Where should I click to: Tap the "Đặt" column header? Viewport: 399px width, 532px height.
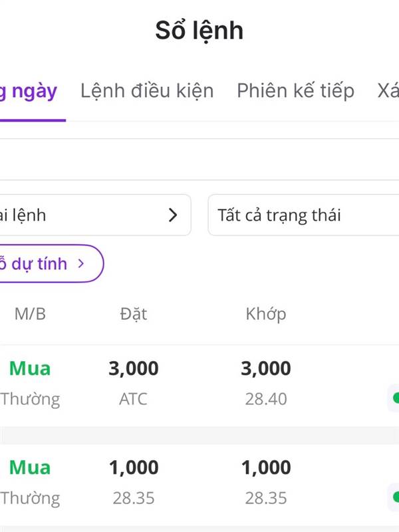(x=134, y=314)
